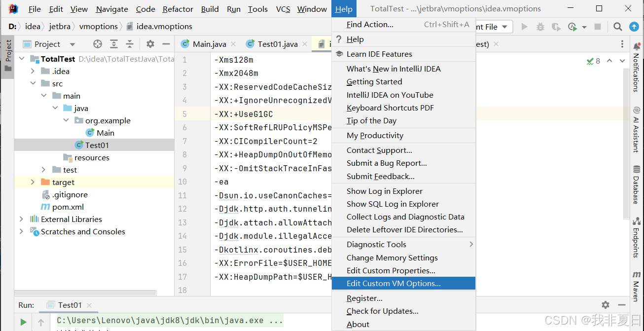Open the Notifications bell tool window
Screen dimensions: 644x331
click(x=637, y=68)
